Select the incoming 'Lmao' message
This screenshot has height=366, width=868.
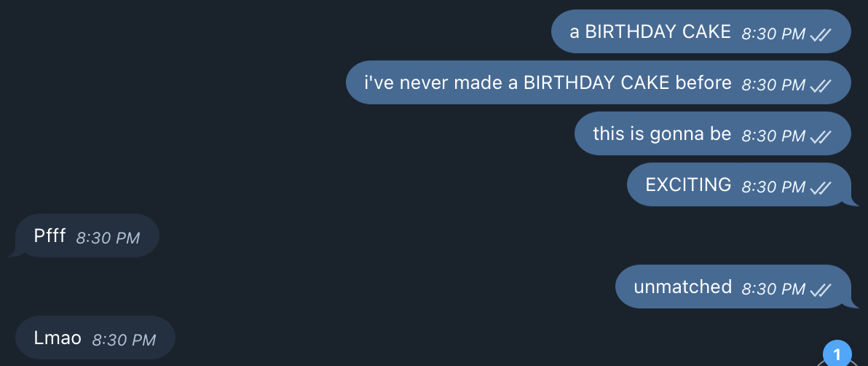(x=95, y=338)
